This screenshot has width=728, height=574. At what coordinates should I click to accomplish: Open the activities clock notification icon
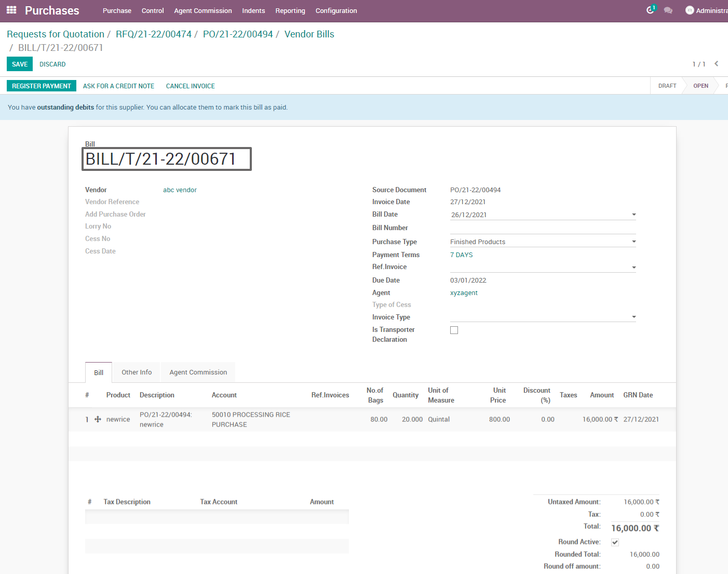(650, 10)
